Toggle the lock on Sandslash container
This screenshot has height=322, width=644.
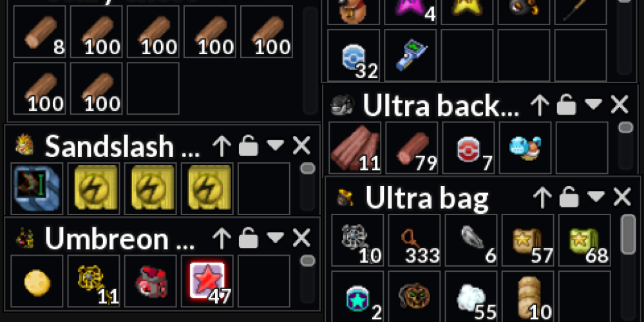(248, 146)
